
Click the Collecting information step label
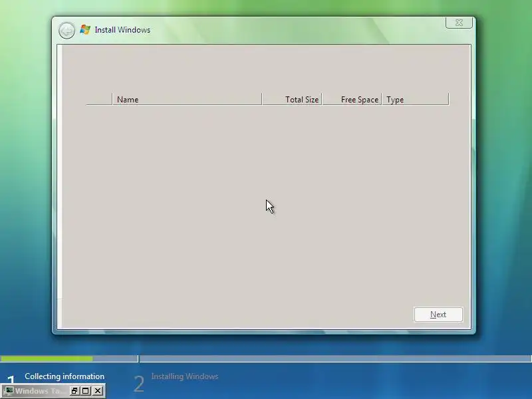click(65, 376)
